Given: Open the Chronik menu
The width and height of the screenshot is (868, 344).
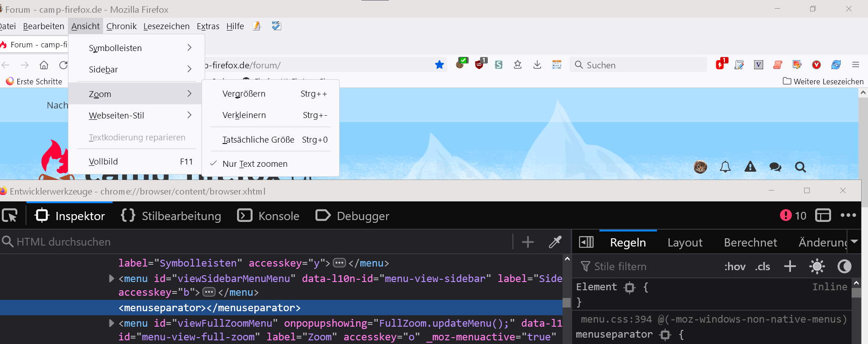Looking at the screenshot, I should tap(122, 26).
